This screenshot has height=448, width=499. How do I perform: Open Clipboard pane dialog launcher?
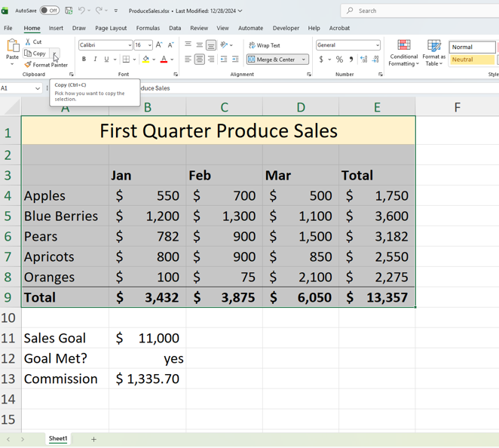click(72, 74)
